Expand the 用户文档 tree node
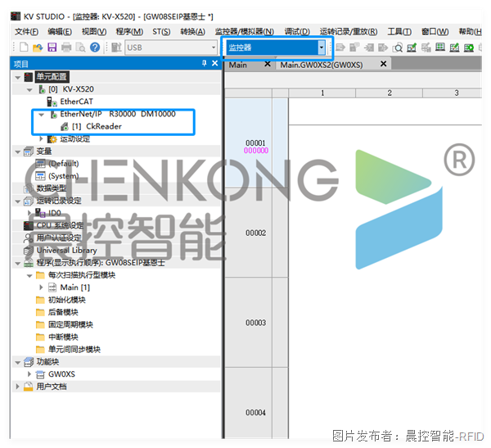This screenshot has width=491, height=448. click(17, 387)
